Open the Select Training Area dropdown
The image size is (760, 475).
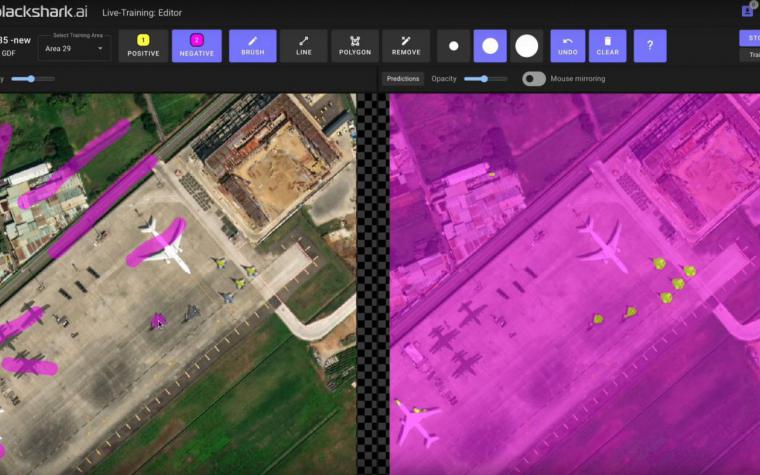(74, 48)
